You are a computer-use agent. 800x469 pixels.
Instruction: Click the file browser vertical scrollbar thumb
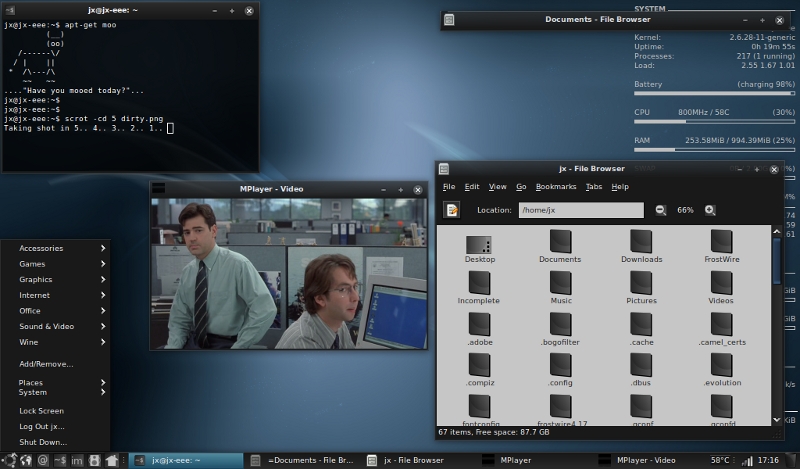777,261
